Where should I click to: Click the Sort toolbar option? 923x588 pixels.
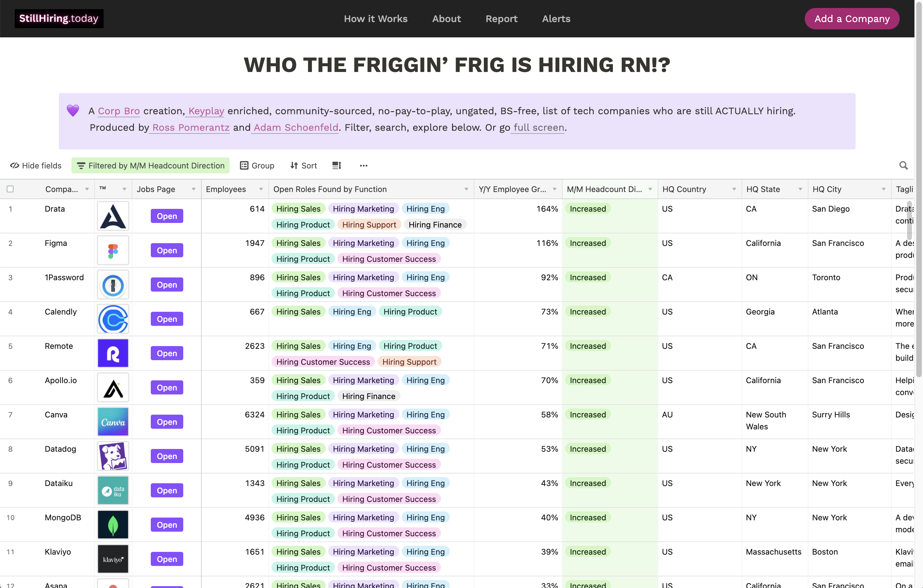(x=303, y=165)
